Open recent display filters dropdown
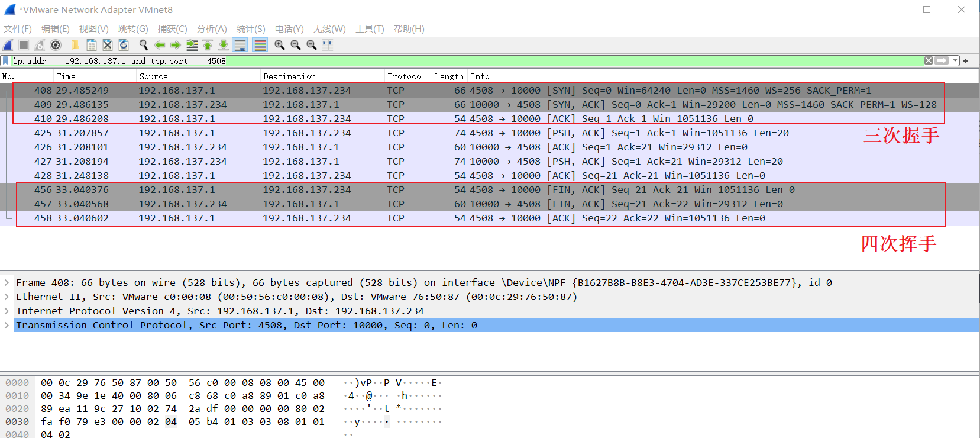Viewport: 980px width, 438px height. point(955,60)
